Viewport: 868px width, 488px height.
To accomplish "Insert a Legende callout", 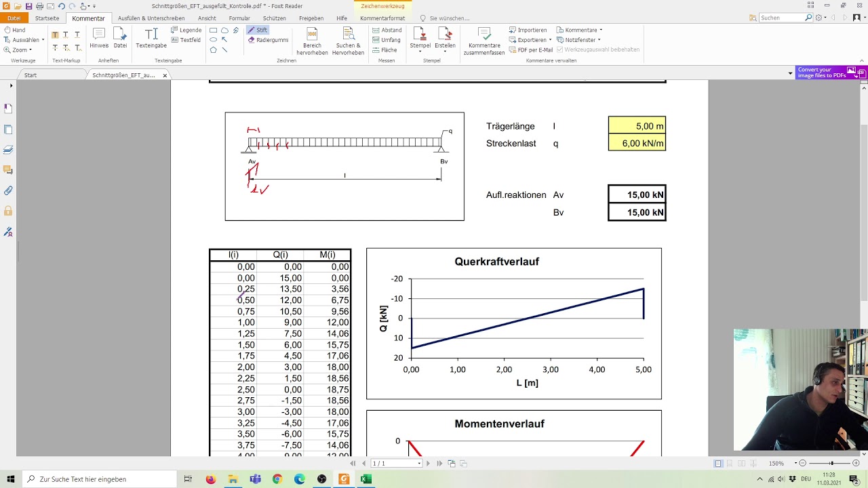I will coord(186,30).
